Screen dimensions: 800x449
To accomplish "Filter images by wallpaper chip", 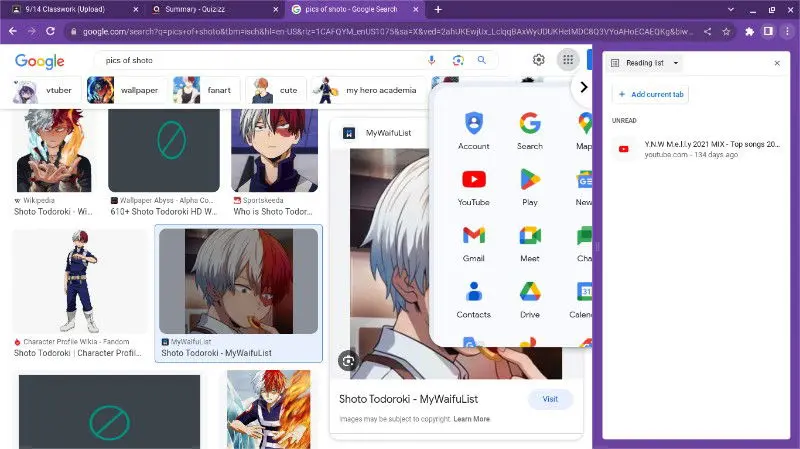I will point(127,90).
